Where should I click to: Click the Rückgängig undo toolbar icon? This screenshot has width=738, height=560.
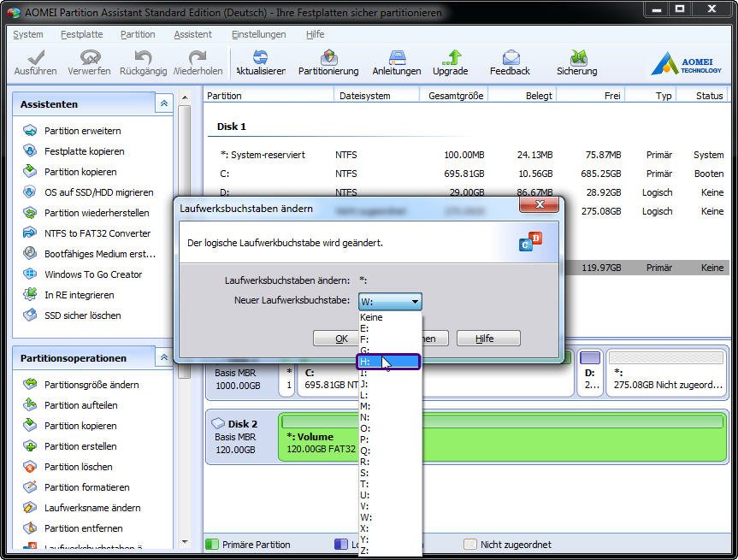pos(143,62)
